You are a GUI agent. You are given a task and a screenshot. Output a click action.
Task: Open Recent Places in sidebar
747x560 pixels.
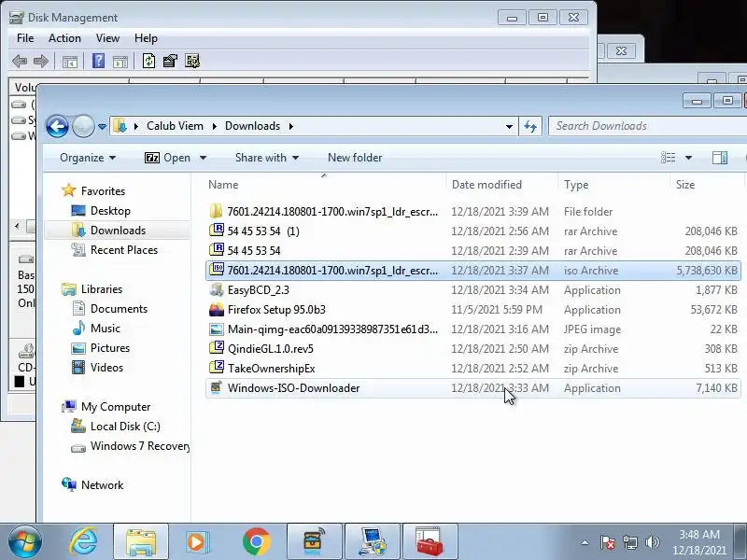tap(114, 249)
